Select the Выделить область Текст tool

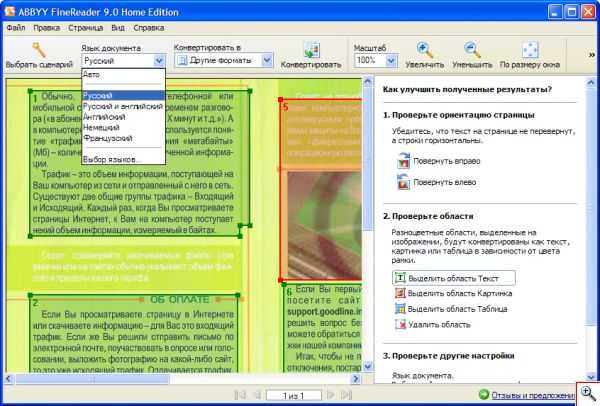click(x=453, y=278)
